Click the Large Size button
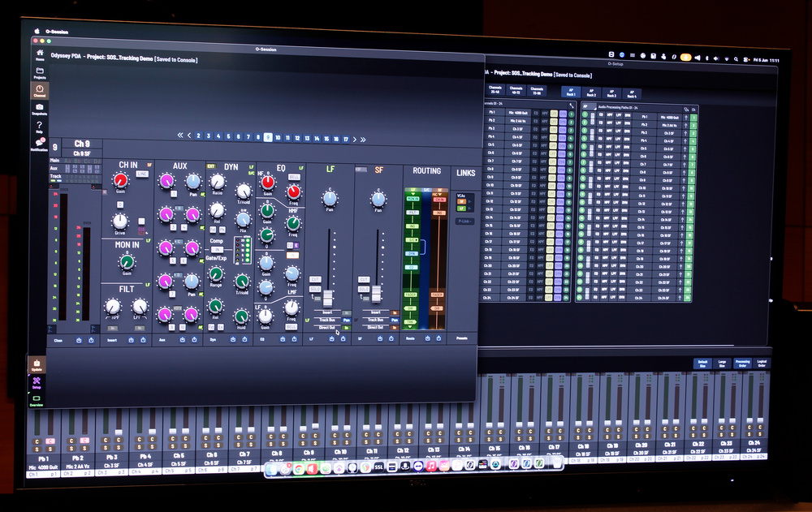812x512 pixels. pos(723,364)
